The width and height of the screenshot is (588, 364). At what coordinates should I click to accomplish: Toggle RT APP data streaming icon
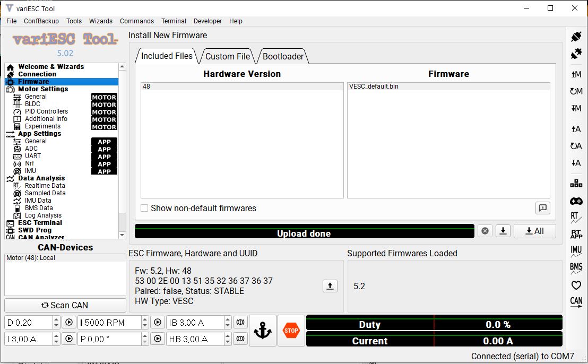tap(576, 235)
